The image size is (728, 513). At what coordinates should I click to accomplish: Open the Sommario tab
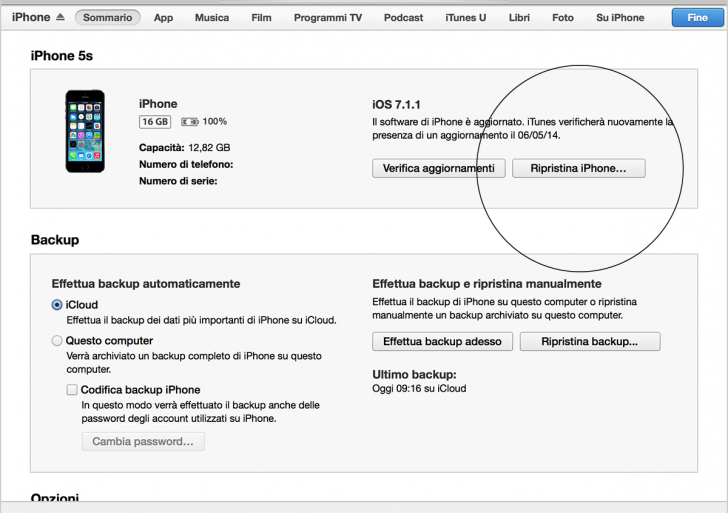click(x=107, y=18)
